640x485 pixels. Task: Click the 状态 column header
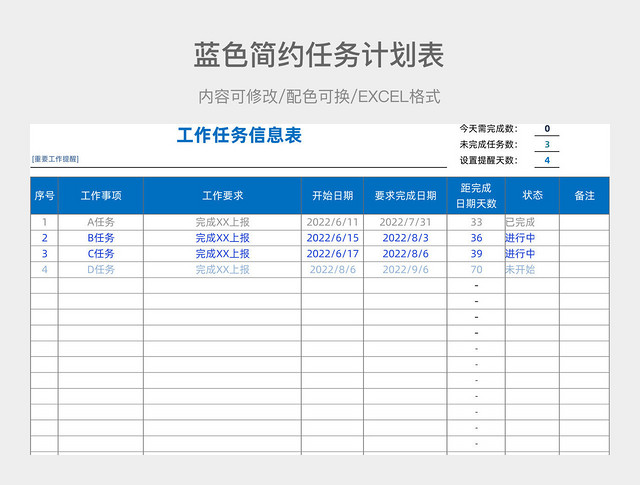532,196
